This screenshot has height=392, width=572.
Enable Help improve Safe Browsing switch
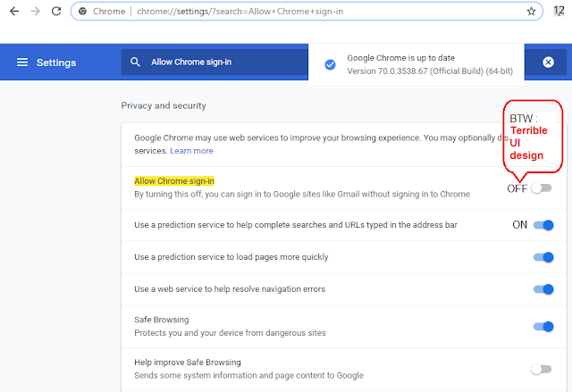542,369
